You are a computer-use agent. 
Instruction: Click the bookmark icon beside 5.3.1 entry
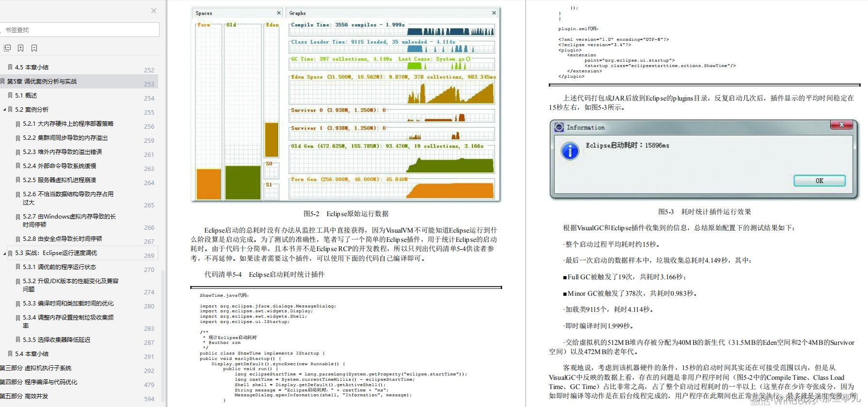18,267
